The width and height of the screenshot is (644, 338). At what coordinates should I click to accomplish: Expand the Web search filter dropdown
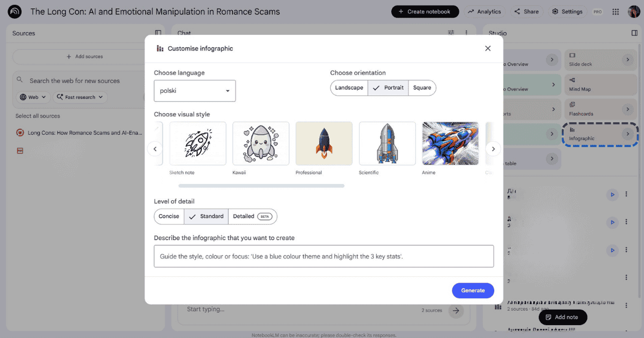point(32,97)
